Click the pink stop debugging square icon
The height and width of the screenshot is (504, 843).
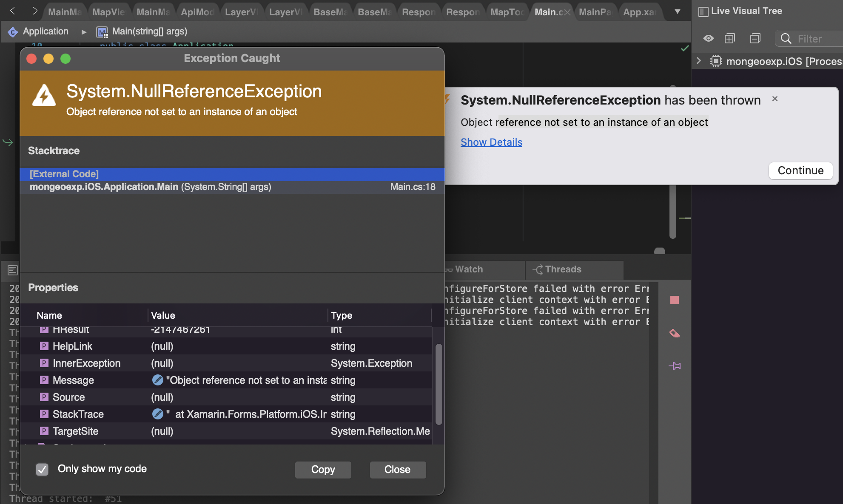(x=675, y=300)
